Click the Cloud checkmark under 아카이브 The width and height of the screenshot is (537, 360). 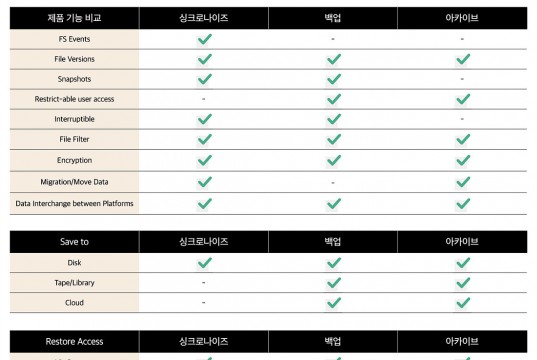tap(463, 303)
